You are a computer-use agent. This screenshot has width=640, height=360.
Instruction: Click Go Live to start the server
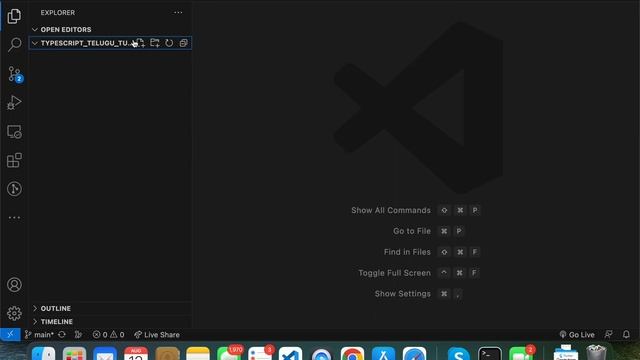tap(577, 334)
